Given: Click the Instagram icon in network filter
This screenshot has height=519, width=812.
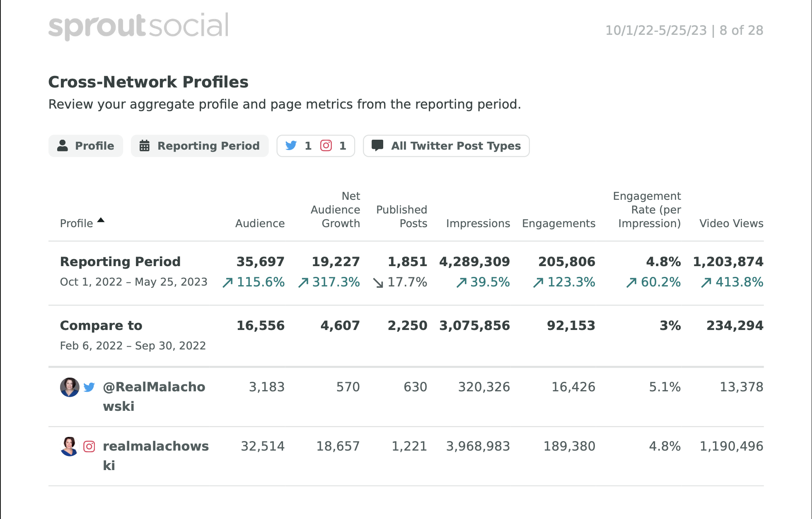Looking at the screenshot, I should pyautogui.click(x=327, y=146).
